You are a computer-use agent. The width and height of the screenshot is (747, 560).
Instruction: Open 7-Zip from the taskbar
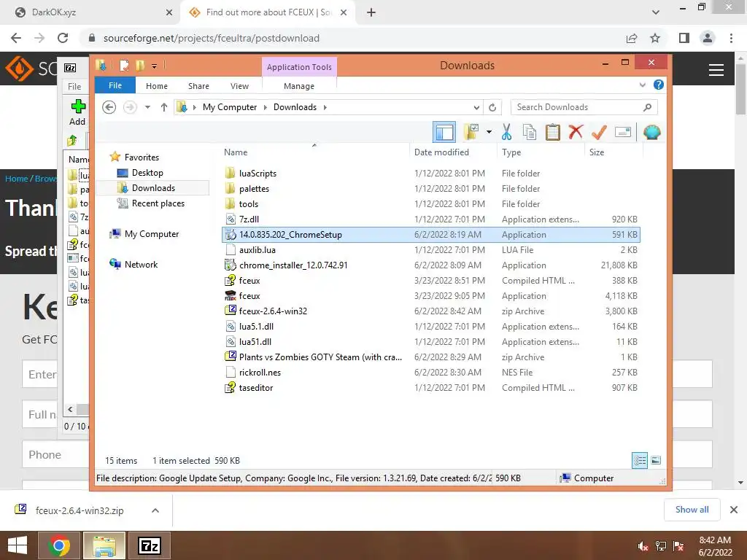pos(150,545)
